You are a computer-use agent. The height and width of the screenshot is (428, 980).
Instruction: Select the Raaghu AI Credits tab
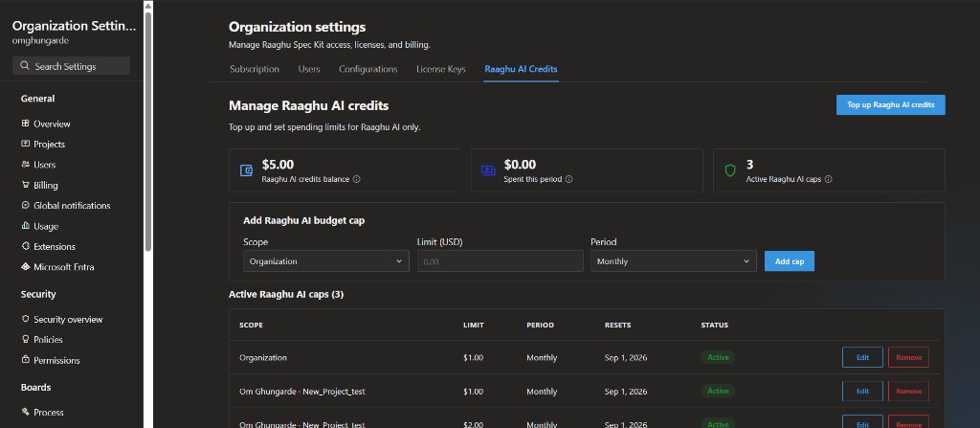pyautogui.click(x=522, y=69)
